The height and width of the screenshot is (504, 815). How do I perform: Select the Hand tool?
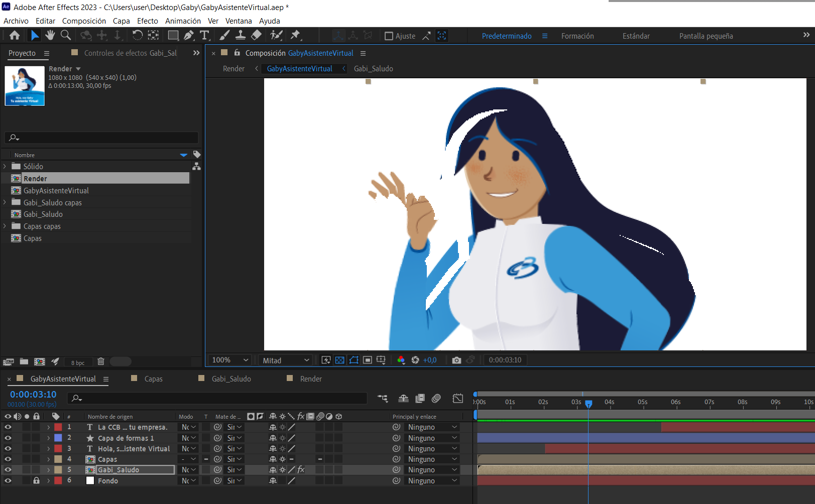click(x=50, y=35)
